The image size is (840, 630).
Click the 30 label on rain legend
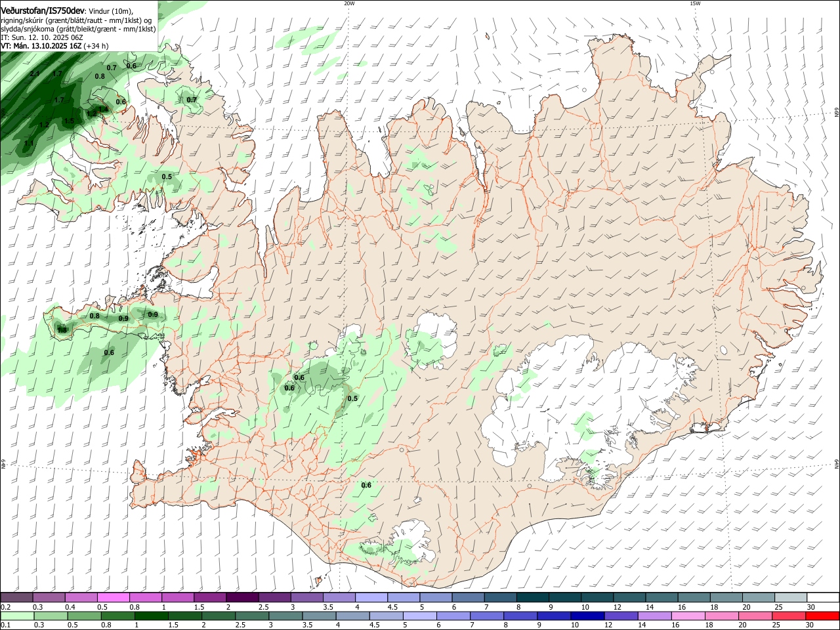[810, 625]
